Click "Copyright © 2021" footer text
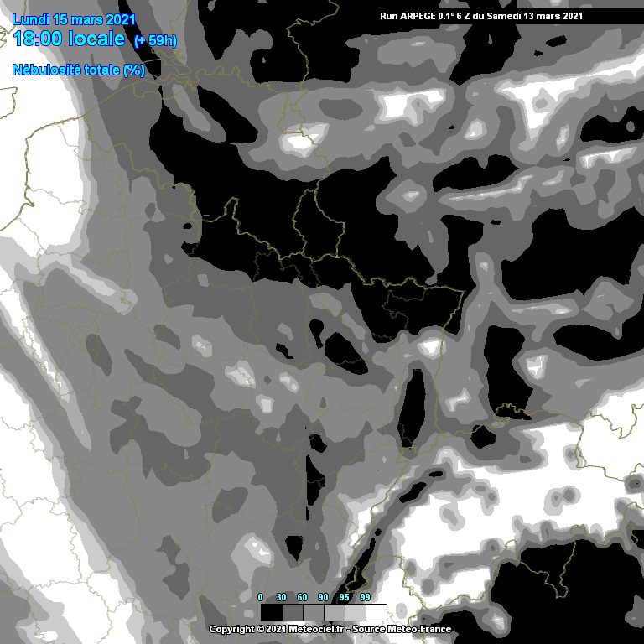 tap(243, 630)
